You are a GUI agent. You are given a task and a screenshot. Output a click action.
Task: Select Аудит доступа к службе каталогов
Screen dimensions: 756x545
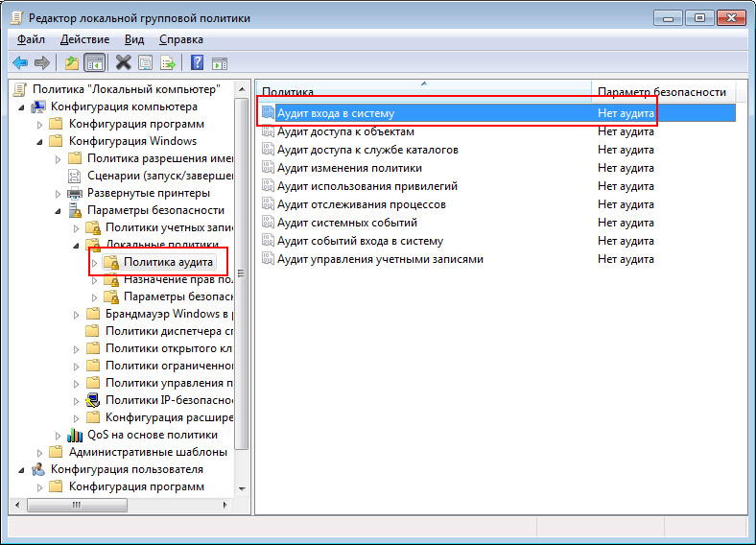pyautogui.click(x=367, y=150)
